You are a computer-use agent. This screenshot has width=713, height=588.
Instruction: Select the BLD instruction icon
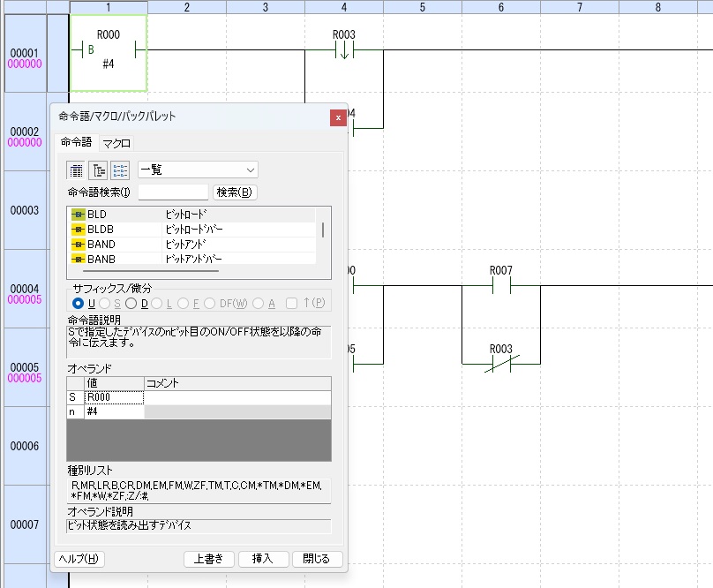[78, 215]
